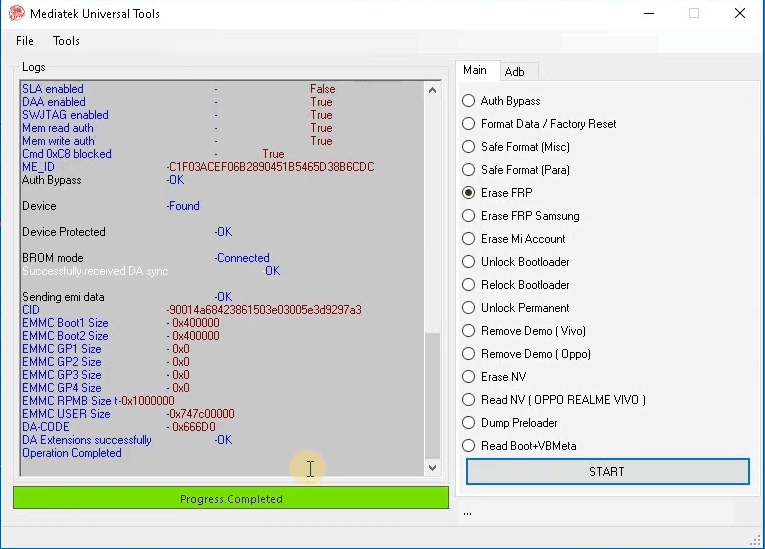Choose the Unlock Bootloader option

pyautogui.click(x=468, y=262)
